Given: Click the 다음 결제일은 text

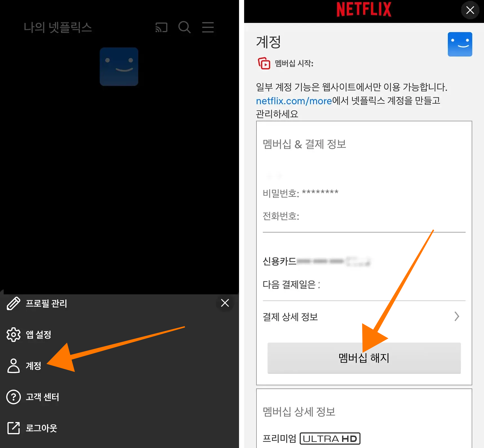Looking at the screenshot, I should (x=291, y=284).
